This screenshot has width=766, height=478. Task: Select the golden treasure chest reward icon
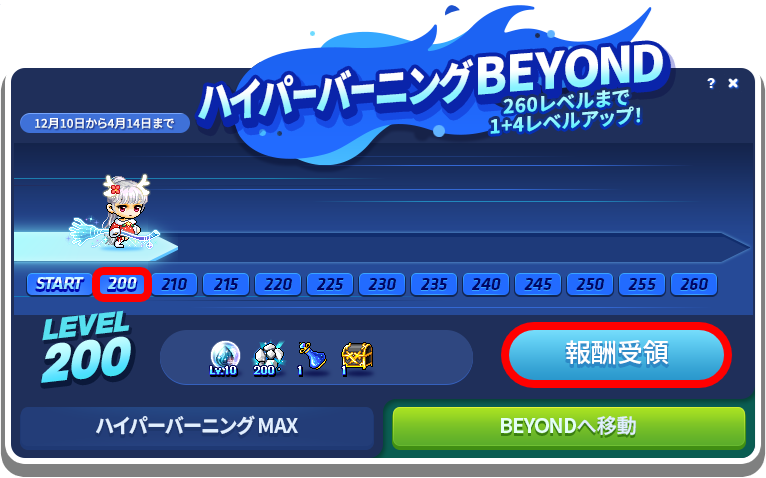pyautogui.click(x=356, y=358)
